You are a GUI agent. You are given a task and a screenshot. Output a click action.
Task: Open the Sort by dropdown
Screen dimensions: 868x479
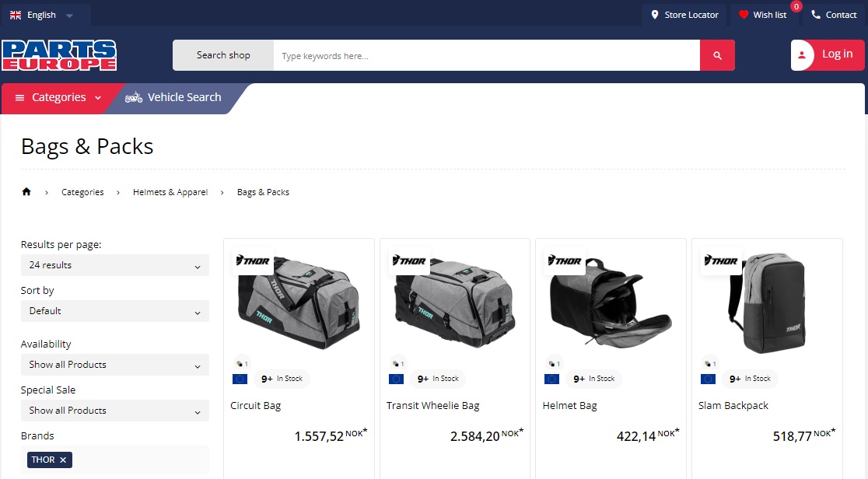point(115,311)
